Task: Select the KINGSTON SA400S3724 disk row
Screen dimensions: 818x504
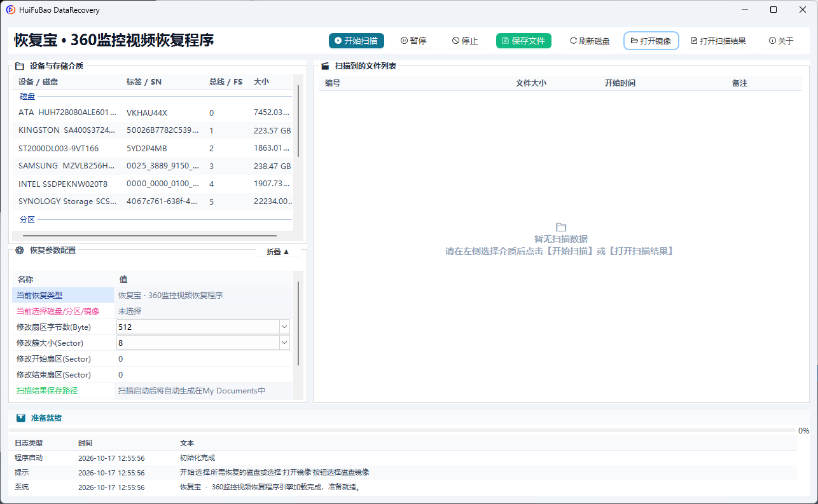Action: (x=153, y=130)
